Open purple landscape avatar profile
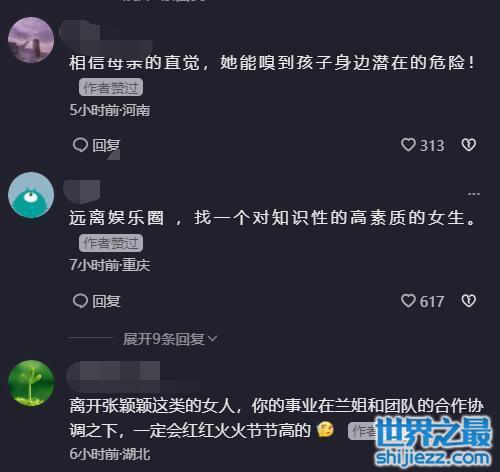The image size is (500, 472). (31, 40)
